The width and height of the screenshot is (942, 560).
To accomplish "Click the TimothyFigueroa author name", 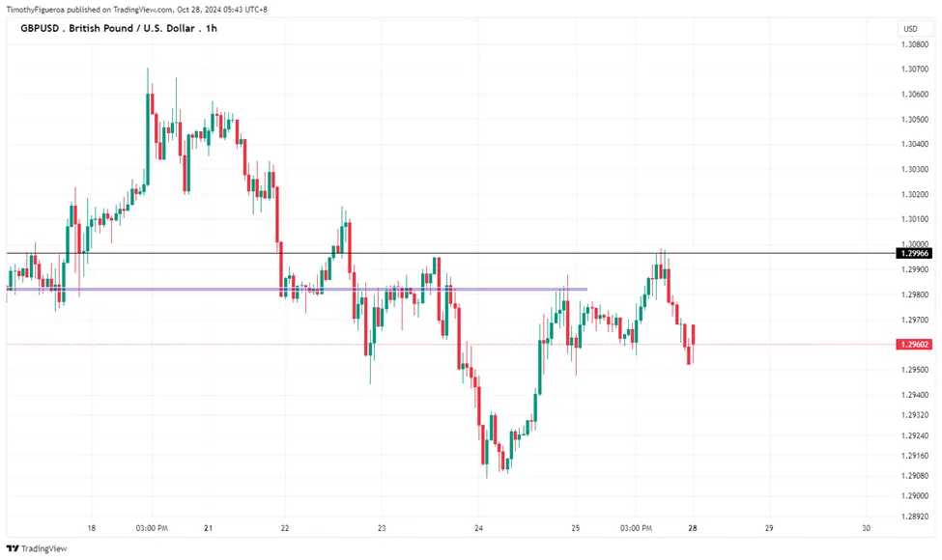I will click(36, 10).
